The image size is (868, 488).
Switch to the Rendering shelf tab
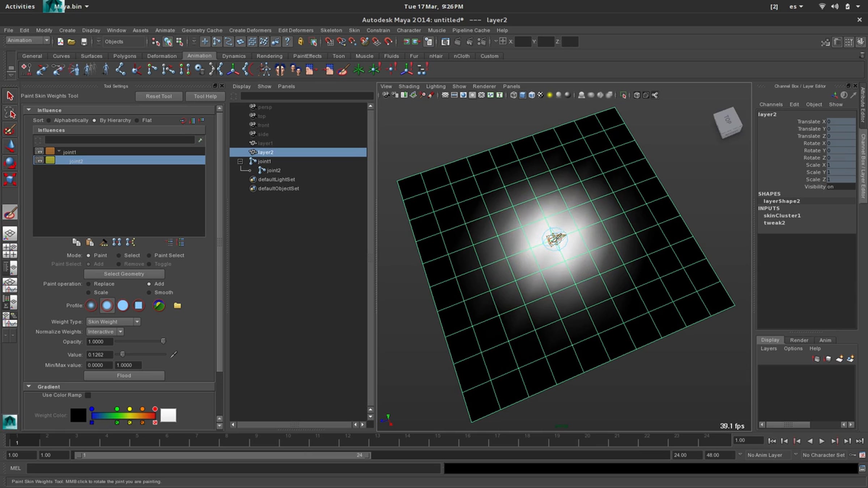point(269,56)
